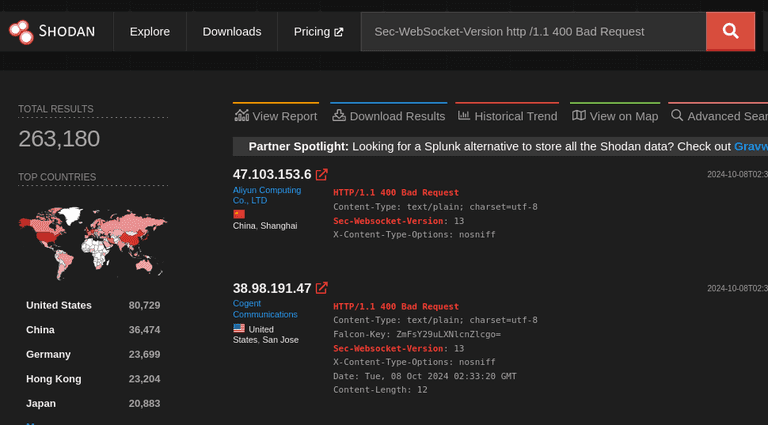The height and width of the screenshot is (425, 768).
Task: Open external link icon beside 38.98.191.47
Action: tap(322, 288)
